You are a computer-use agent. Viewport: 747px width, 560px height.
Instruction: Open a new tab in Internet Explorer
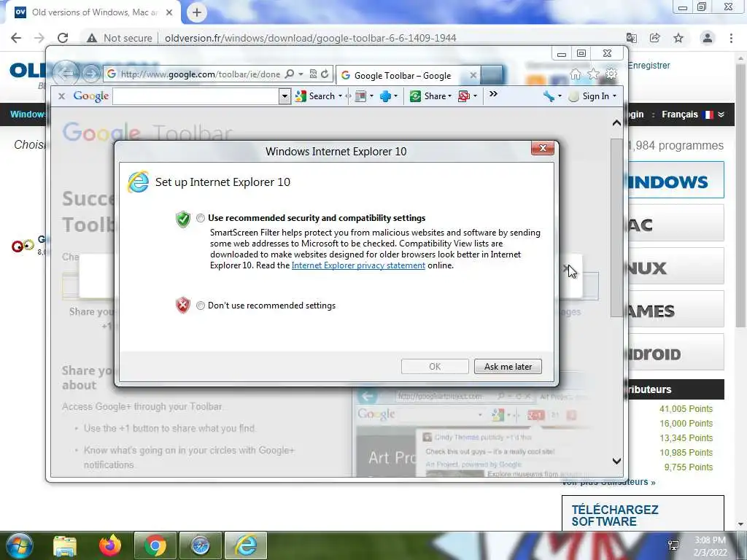point(492,75)
